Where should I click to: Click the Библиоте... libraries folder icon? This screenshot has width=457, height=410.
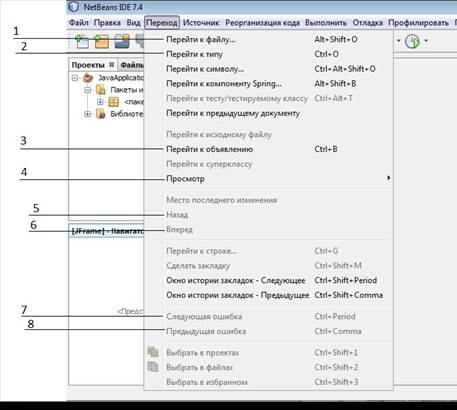[x=100, y=114]
